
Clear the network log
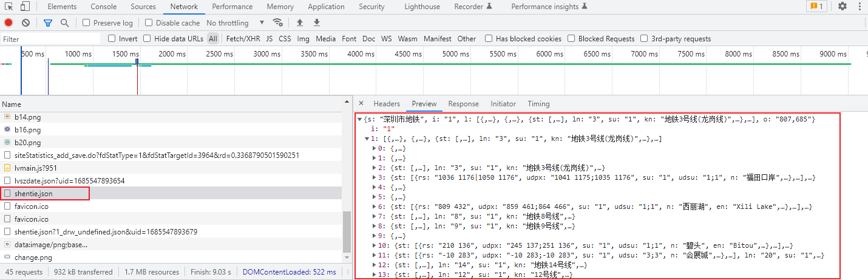pos(25,22)
